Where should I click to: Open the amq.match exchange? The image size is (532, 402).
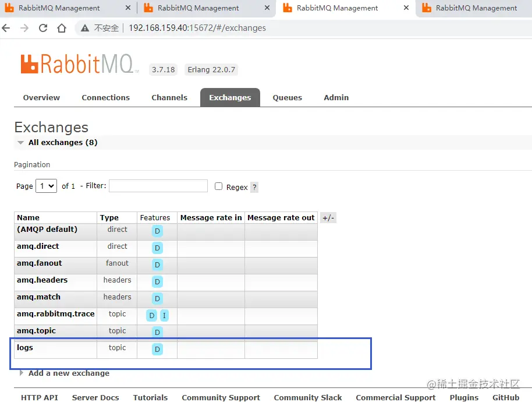tap(38, 298)
